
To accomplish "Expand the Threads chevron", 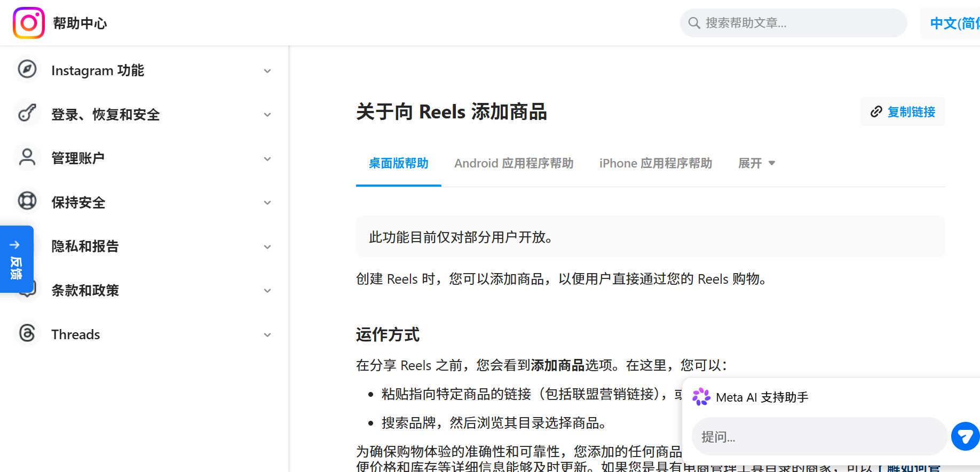I will pos(267,335).
